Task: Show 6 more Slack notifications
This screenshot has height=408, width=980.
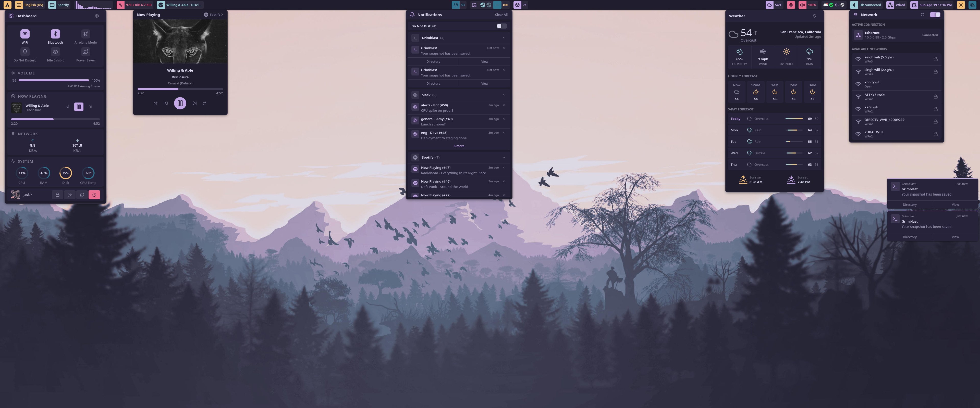Action: coord(459,146)
